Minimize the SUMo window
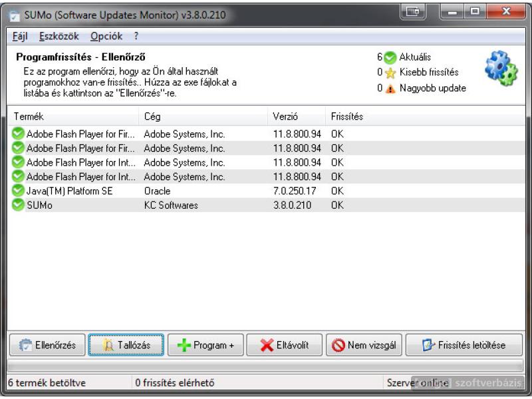This screenshot has height=399, width=532. click(452, 12)
